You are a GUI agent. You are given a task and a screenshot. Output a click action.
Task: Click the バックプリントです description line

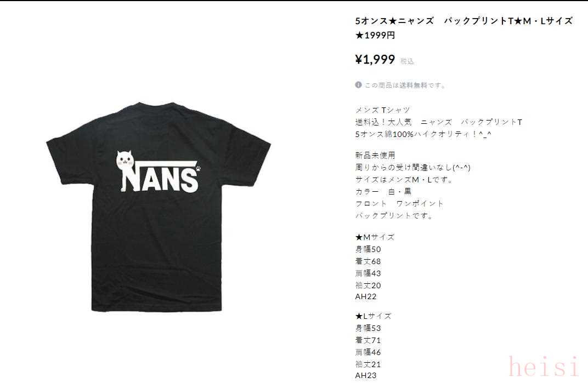click(x=394, y=215)
